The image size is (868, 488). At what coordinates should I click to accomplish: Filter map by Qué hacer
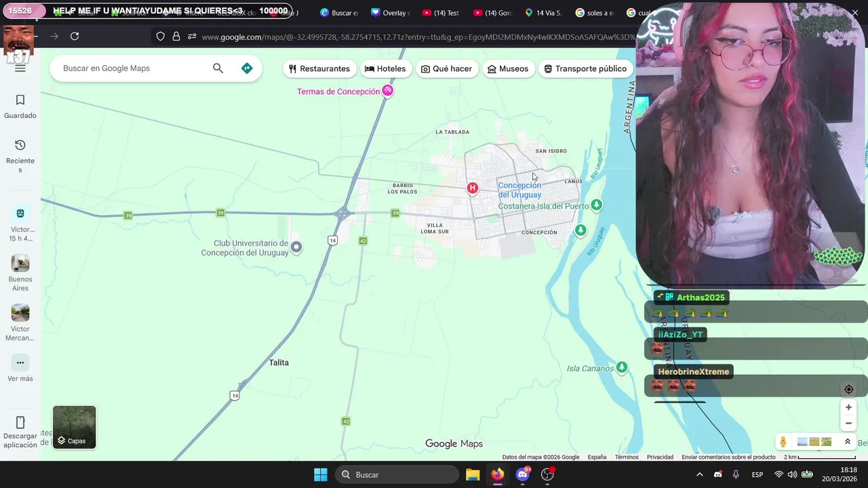[446, 68]
